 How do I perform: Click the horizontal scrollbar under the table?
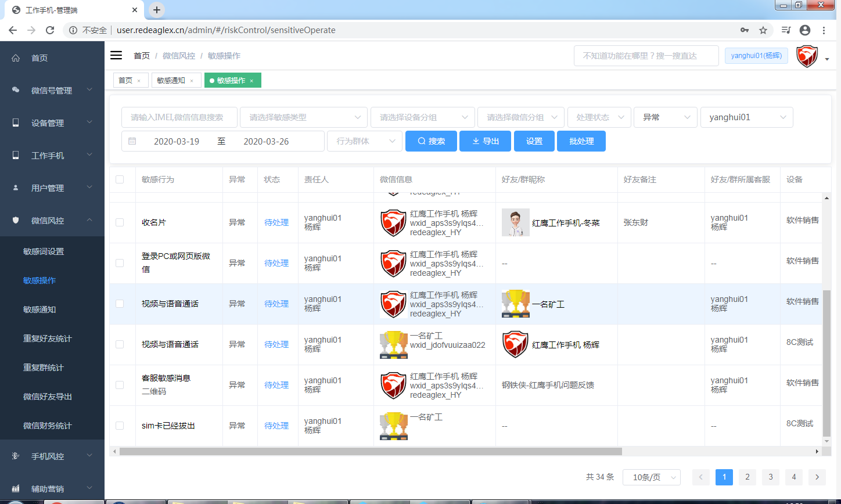pos(371,451)
